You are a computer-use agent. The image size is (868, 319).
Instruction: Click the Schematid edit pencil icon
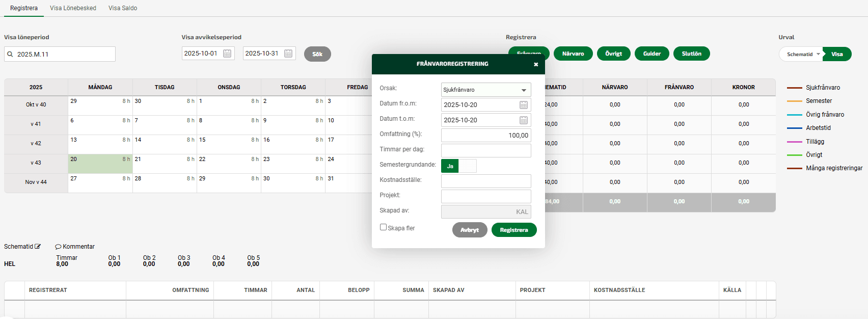[x=38, y=247]
